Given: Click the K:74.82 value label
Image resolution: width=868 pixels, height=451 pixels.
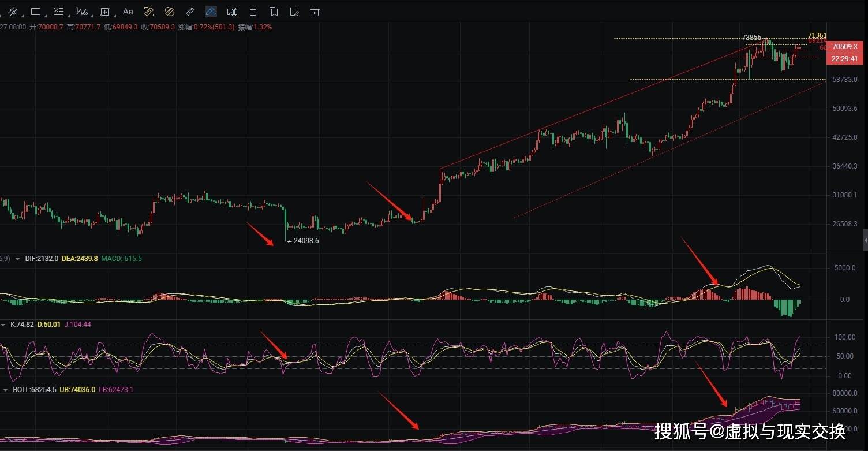Looking at the screenshot, I should 22,325.
